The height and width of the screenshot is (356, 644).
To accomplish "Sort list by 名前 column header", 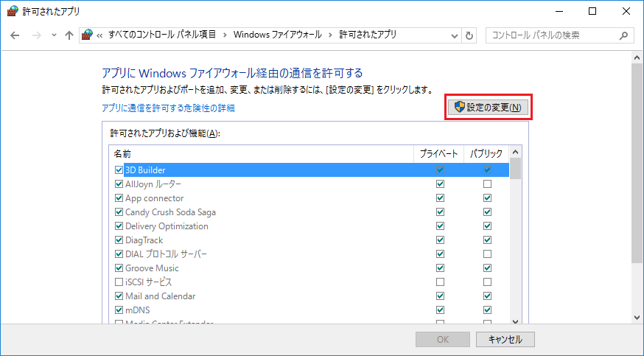I will pyautogui.click(x=262, y=153).
